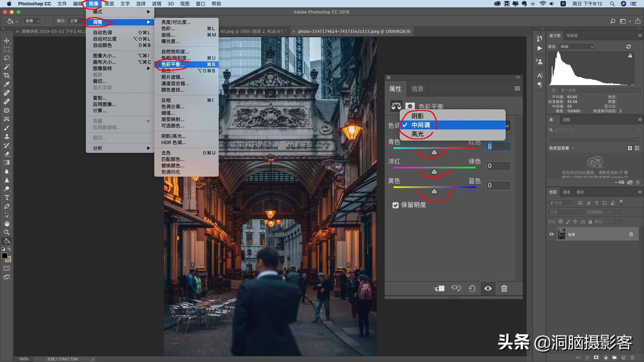The image size is (644, 362).
Task: Click the clip-to-layer icon in Properties
Action: point(439,289)
